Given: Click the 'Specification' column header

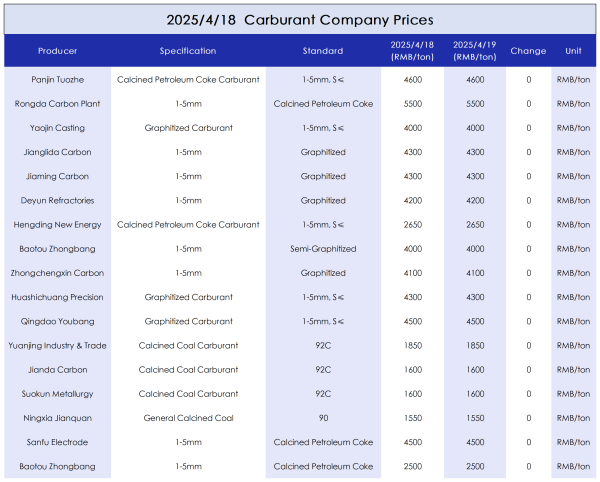Looking at the screenshot, I should pyautogui.click(x=188, y=51).
